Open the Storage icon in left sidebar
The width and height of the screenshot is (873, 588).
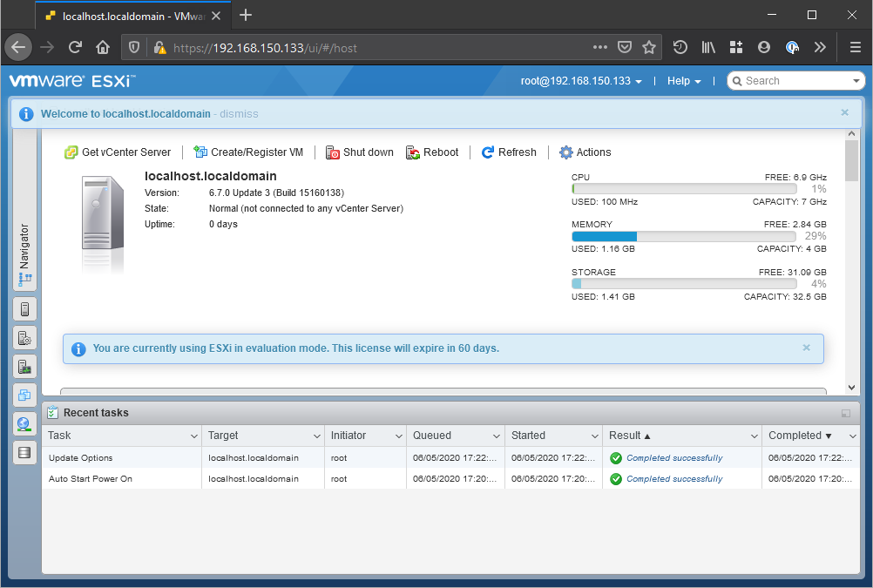tap(24, 453)
